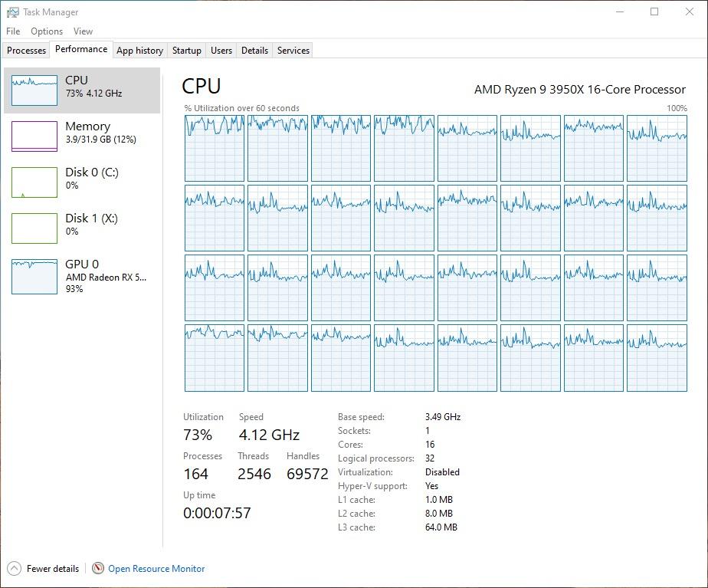Switch to the Details tab
This screenshot has width=708, height=588.
pos(254,51)
